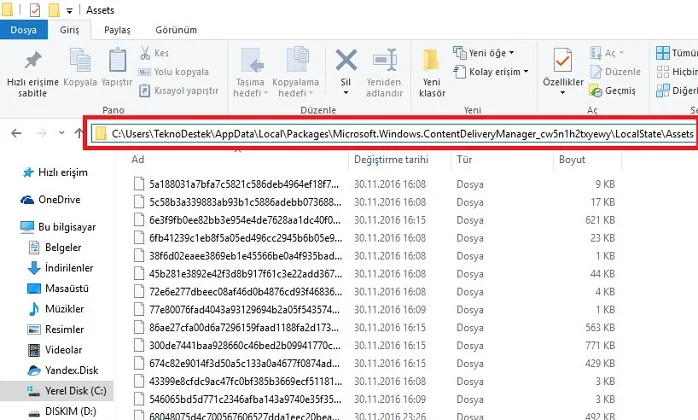Select file starting with 300de7441baa928

tap(237, 345)
